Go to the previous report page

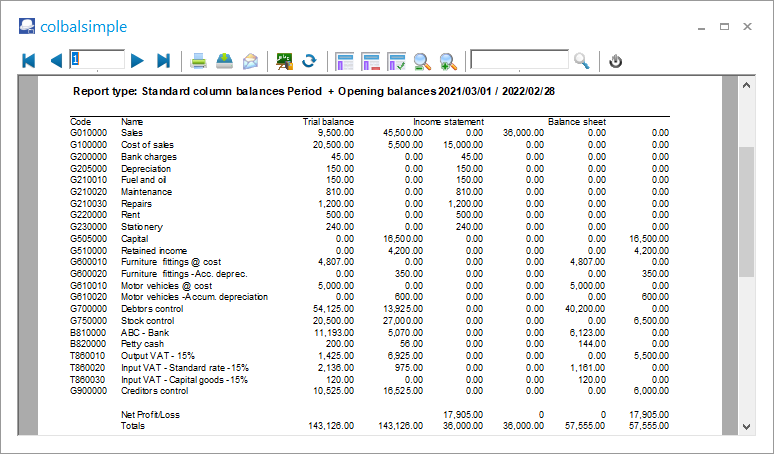pyautogui.click(x=55, y=61)
